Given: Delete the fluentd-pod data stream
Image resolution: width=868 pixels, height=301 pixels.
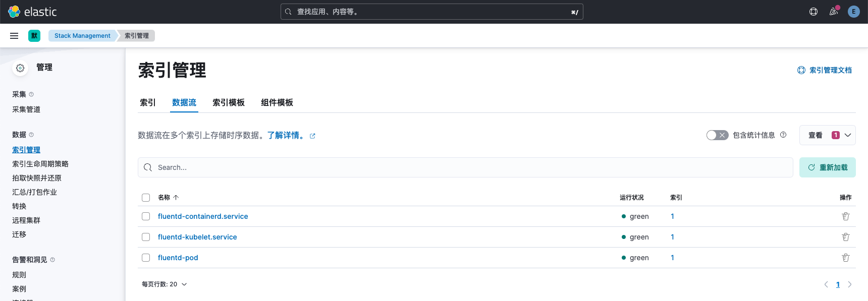Looking at the screenshot, I should pos(846,258).
